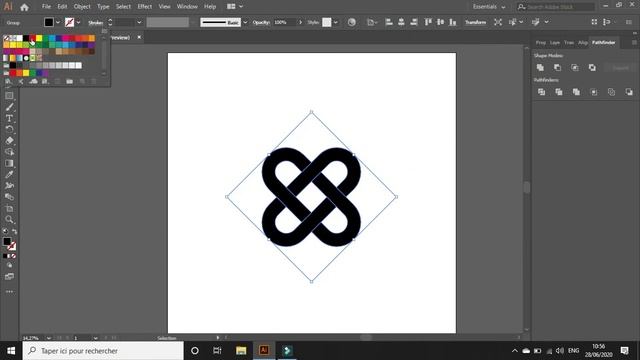Select the Eyedropper tool
The height and width of the screenshot is (360, 640).
coord(9,174)
